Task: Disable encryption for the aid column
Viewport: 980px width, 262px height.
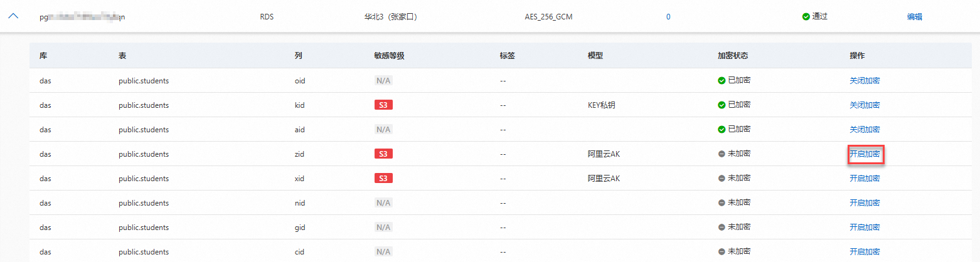Action: coord(864,130)
